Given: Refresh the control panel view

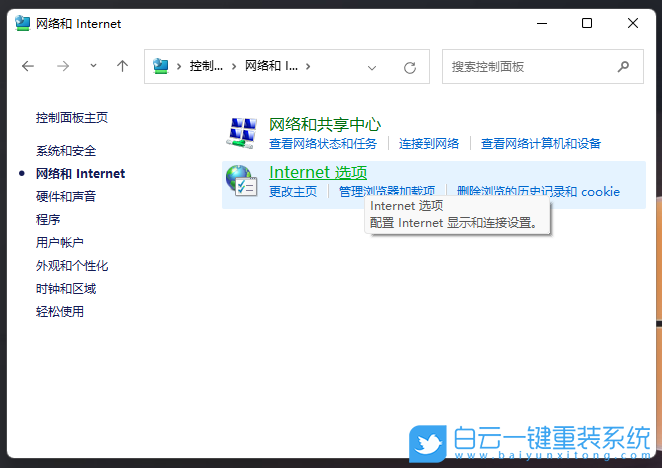Looking at the screenshot, I should pos(410,68).
